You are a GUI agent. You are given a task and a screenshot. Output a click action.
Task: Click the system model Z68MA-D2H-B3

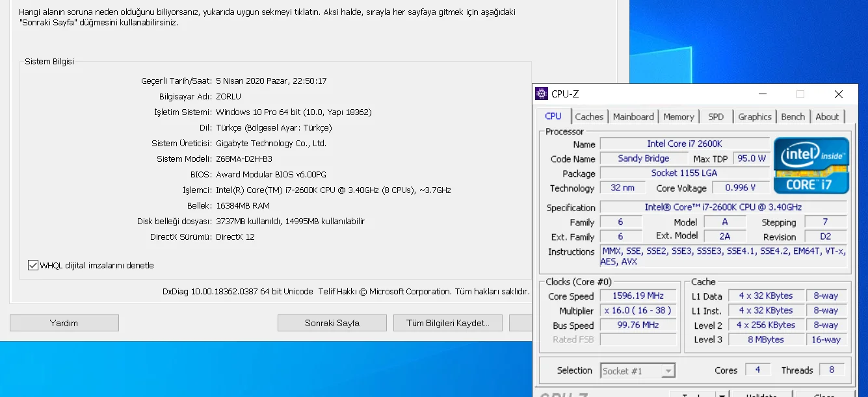[244, 159]
